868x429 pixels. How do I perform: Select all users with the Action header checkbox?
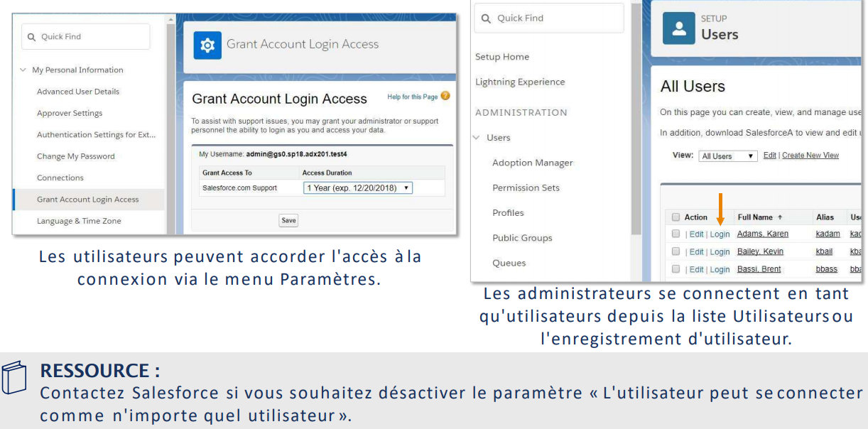pyautogui.click(x=676, y=217)
